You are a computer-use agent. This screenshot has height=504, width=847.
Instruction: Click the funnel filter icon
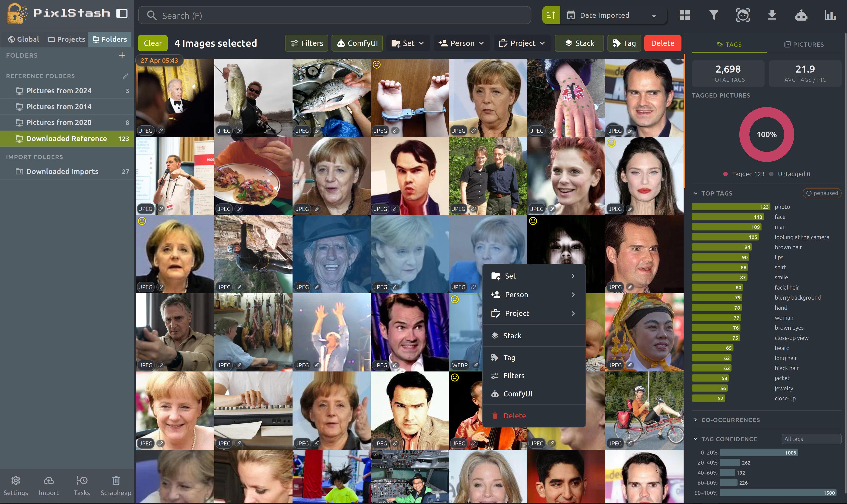713,15
